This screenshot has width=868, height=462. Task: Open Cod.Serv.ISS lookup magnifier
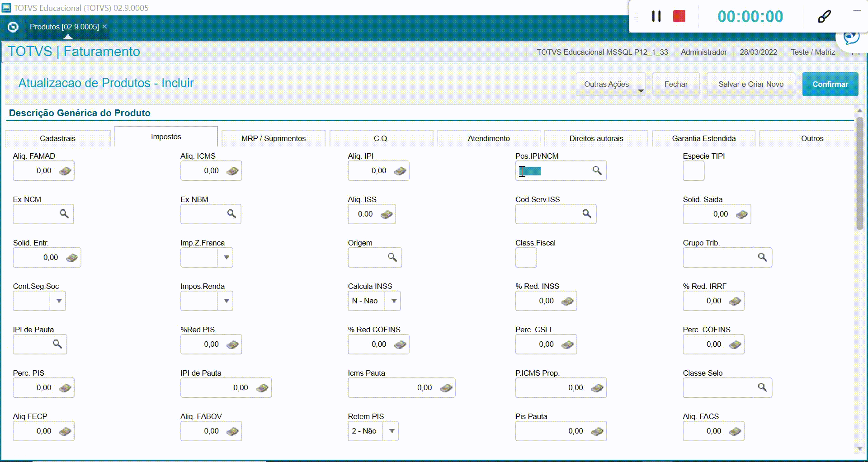point(587,214)
